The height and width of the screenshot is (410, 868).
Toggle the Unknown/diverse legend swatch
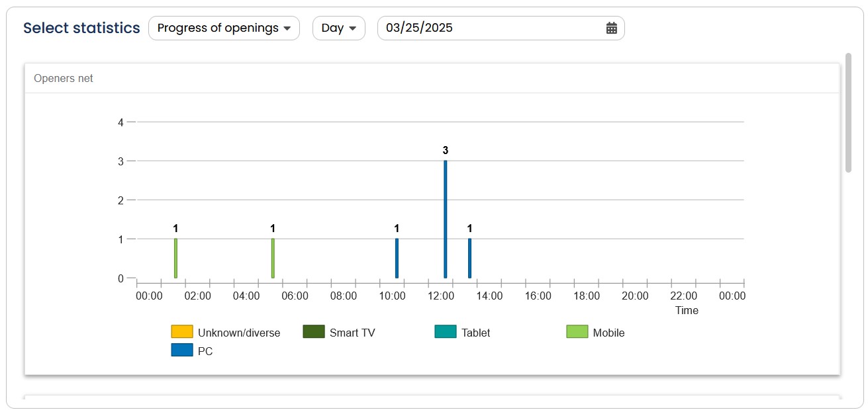point(182,332)
